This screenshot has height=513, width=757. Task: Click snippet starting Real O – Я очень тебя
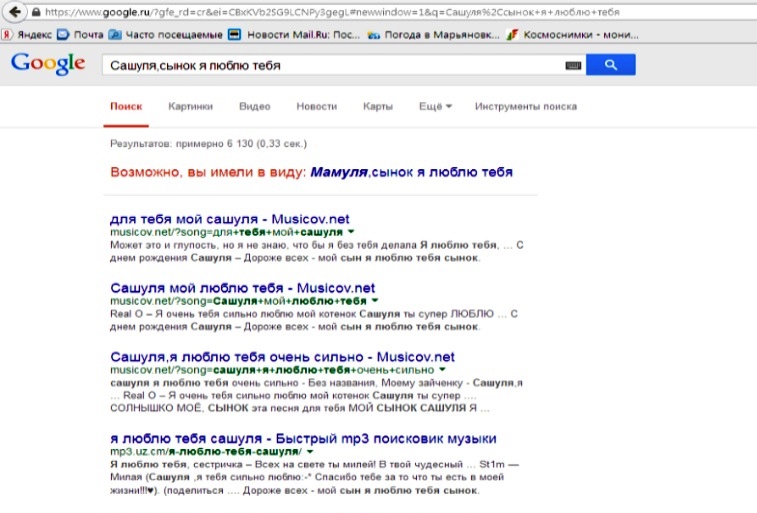[x=314, y=320]
